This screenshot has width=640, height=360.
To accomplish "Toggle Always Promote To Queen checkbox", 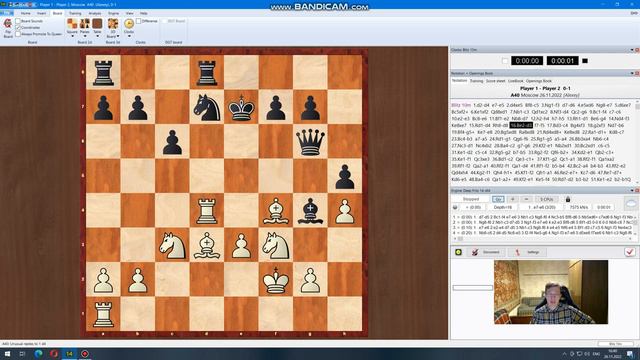I will (18, 34).
